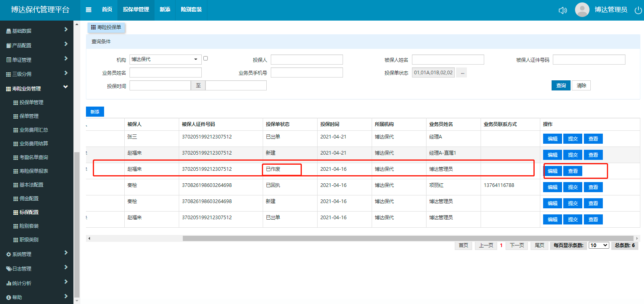The width and height of the screenshot is (644, 304).
Task: Click the 帮助 info icon
Action: (x=8, y=298)
